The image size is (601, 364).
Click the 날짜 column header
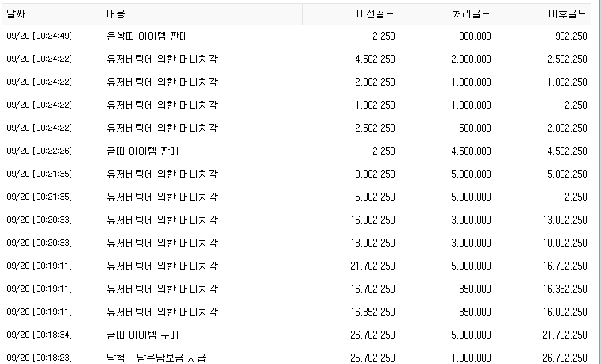17,14
